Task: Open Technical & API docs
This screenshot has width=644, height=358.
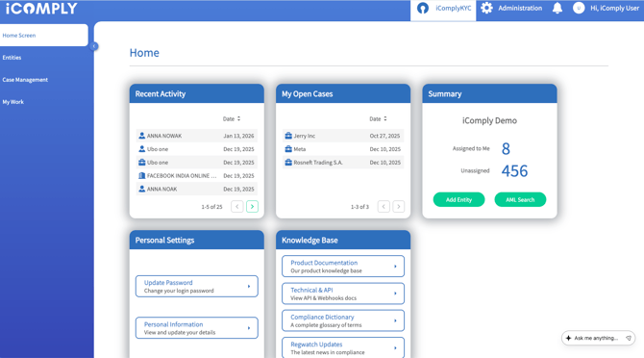Action: coord(343,294)
